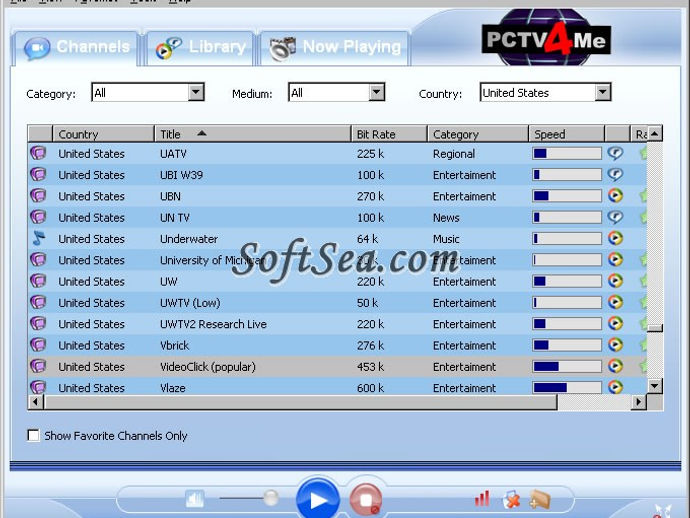Enable Show Favorite Channels Only checkbox

click(33, 435)
